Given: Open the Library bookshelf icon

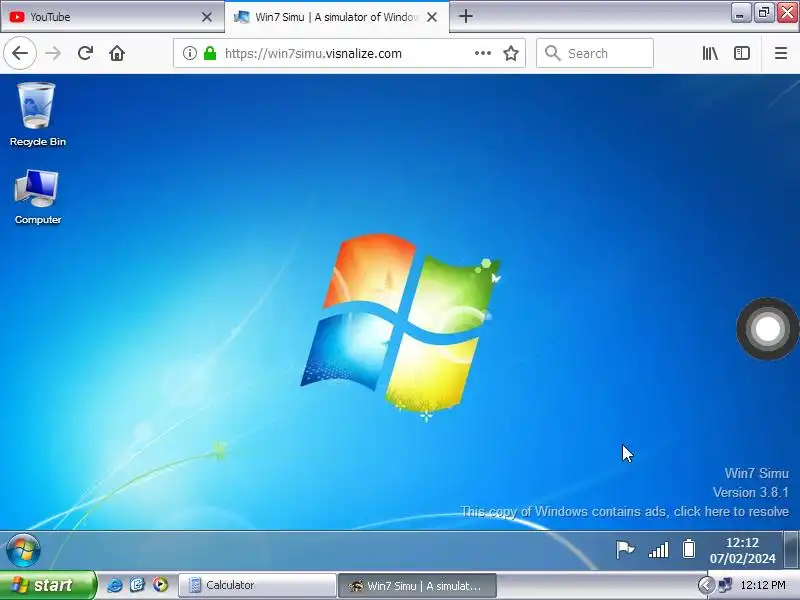Looking at the screenshot, I should point(710,53).
